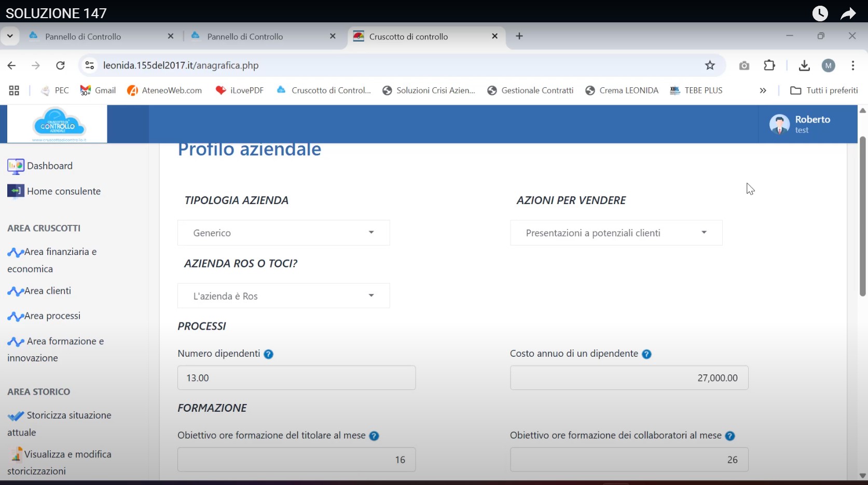Reload the current page
Screen dimensions: 868x485
click(60, 65)
